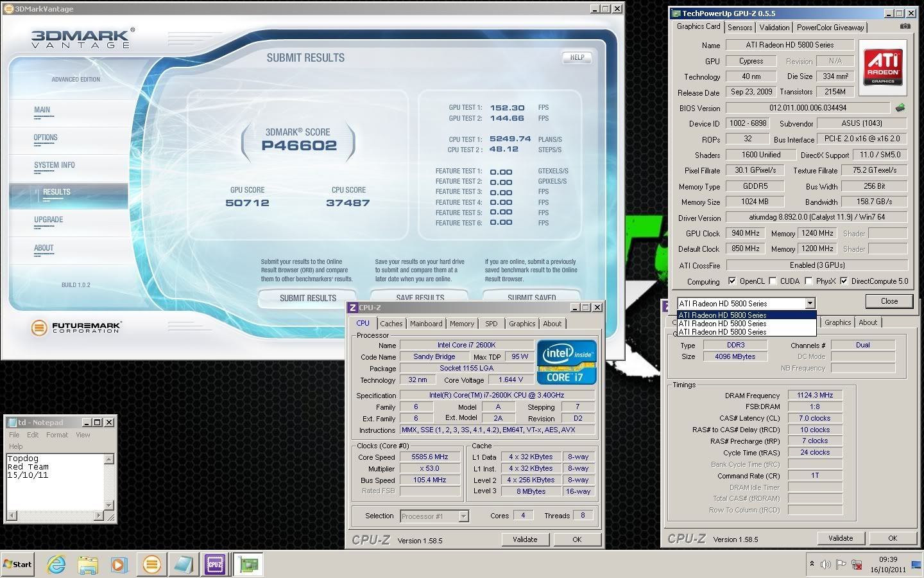Image resolution: width=924 pixels, height=578 pixels.
Task: Toggle the PhysX checkbox in GPU-Z
Action: point(809,281)
